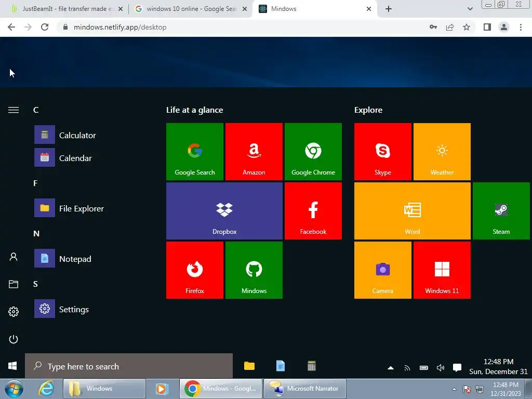The width and height of the screenshot is (532, 399).
Task: Launch the Word tile
Action: [412, 211]
